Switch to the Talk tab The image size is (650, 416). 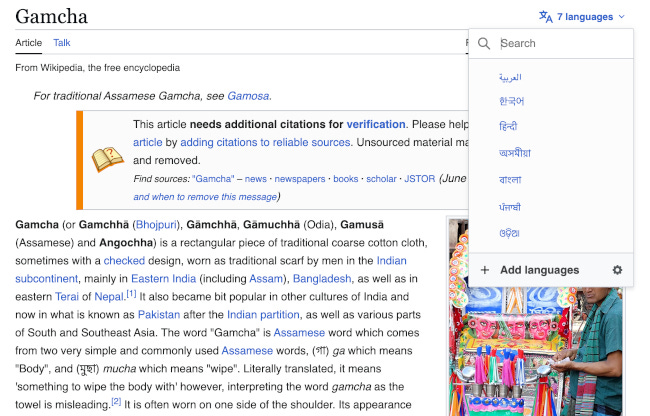point(62,43)
